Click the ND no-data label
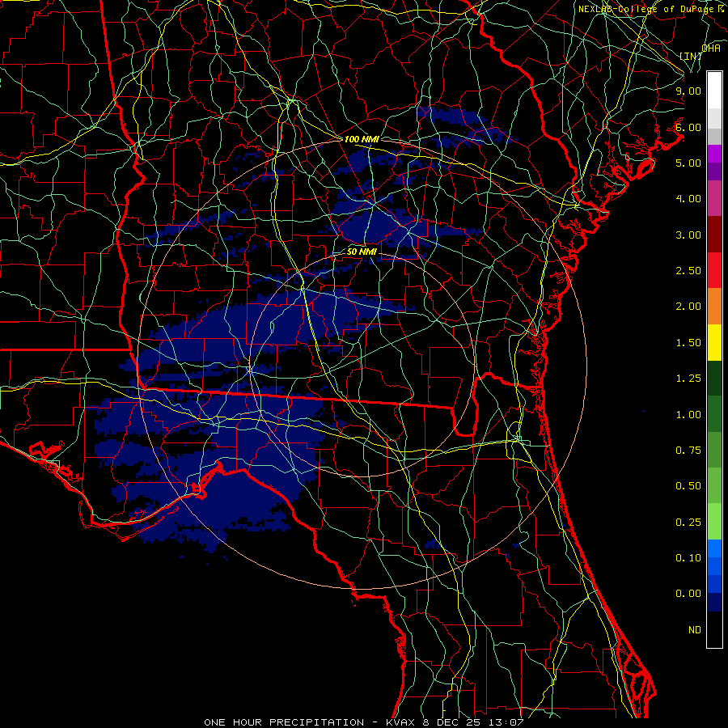 (695, 630)
